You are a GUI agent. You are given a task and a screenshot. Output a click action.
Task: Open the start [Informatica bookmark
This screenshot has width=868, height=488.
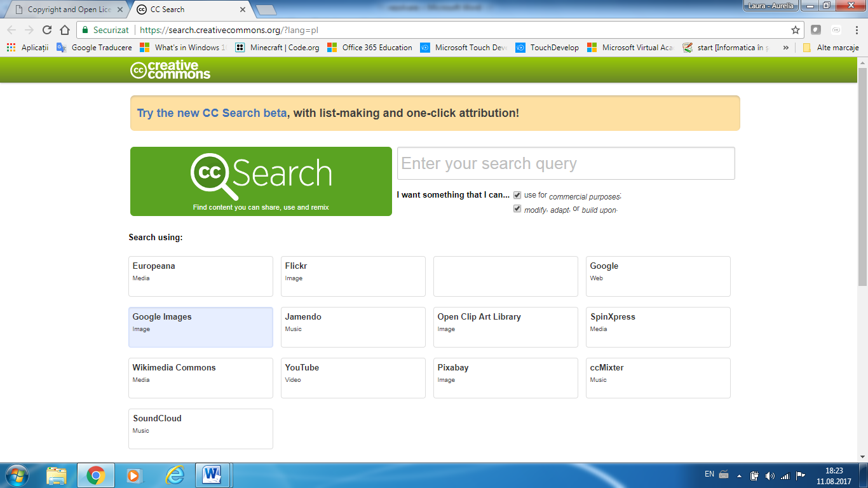coord(726,48)
